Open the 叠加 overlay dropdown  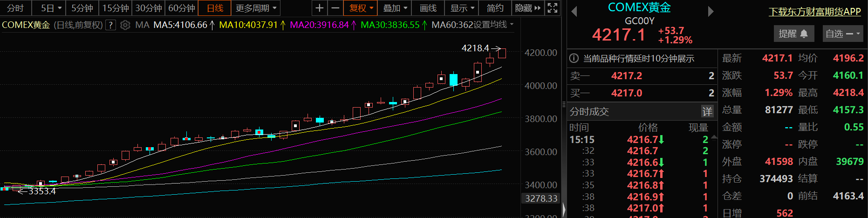(395, 8)
